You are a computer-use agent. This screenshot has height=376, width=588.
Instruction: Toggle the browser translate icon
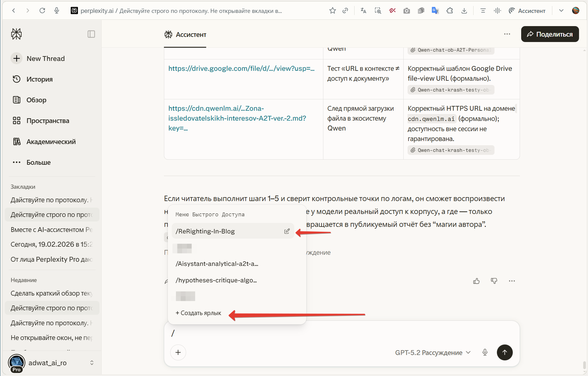coord(363,11)
